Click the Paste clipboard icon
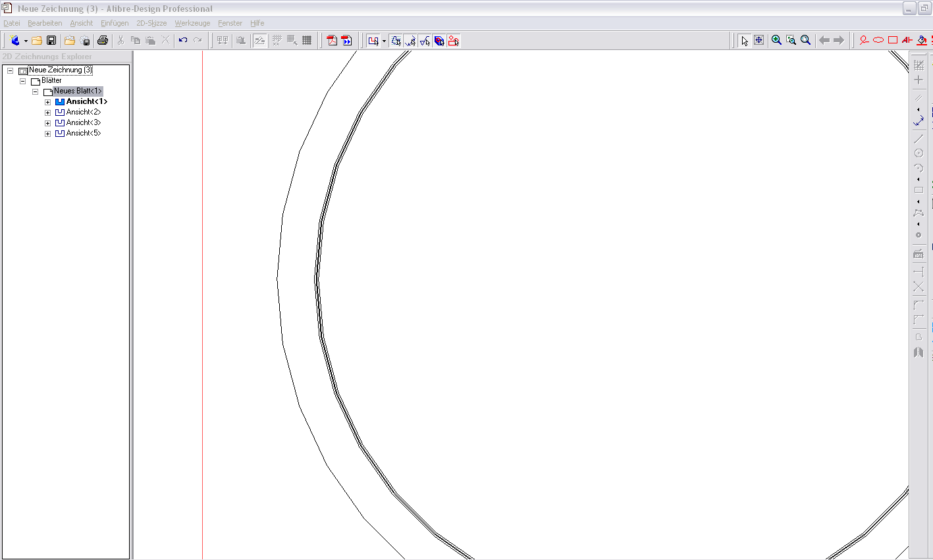This screenshot has width=933, height=560. tap(151, 40)
